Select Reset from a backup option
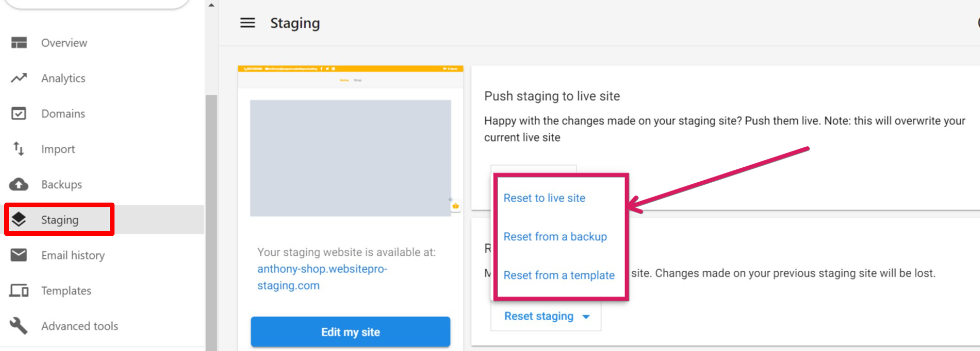 (555, 236)
